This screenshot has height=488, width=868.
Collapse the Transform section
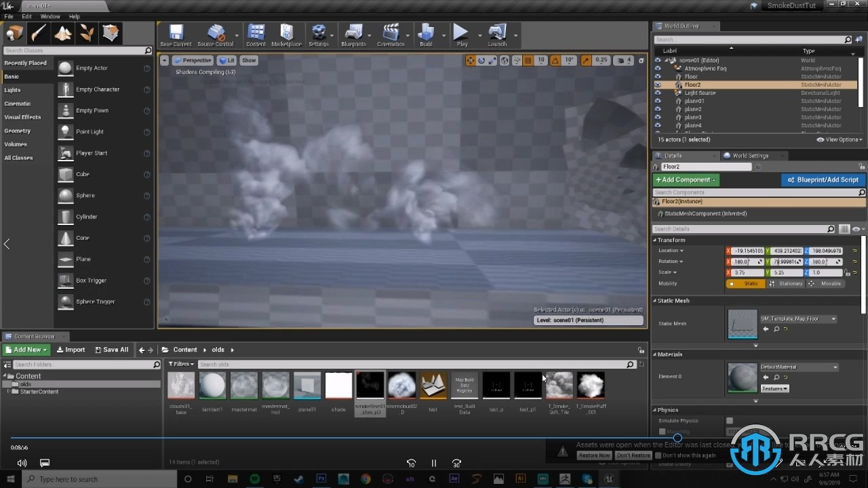tap(655, 240)
